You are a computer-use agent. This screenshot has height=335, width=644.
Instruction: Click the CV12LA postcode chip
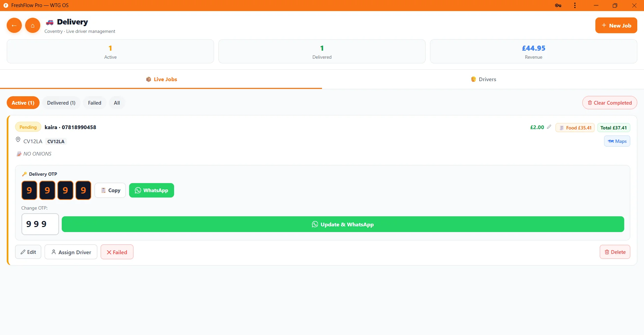point(56,142)
